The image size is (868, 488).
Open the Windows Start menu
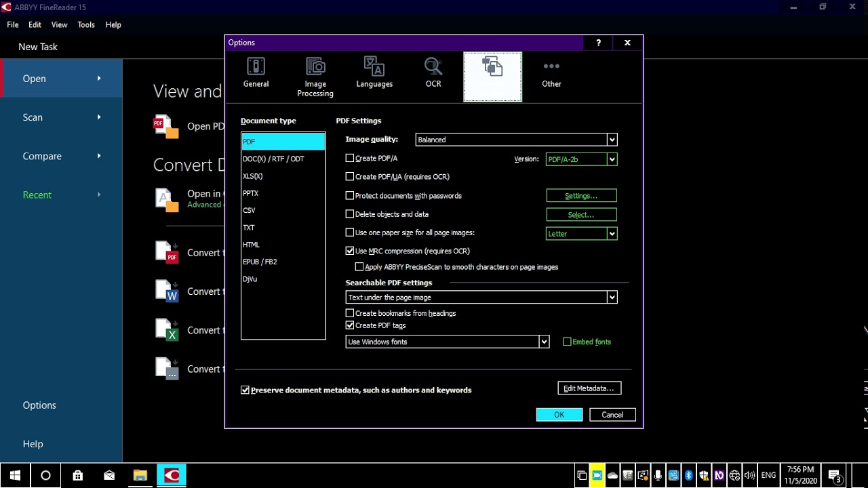(15, 475)
